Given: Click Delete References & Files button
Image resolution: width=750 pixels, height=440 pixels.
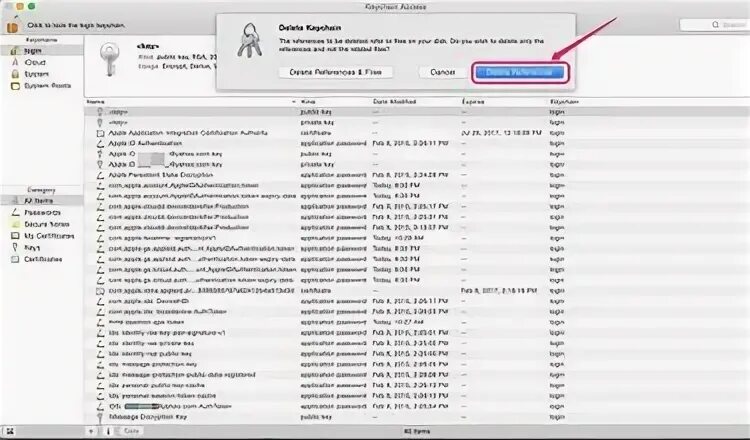Looking at the screenshot, I should (336, 72).
